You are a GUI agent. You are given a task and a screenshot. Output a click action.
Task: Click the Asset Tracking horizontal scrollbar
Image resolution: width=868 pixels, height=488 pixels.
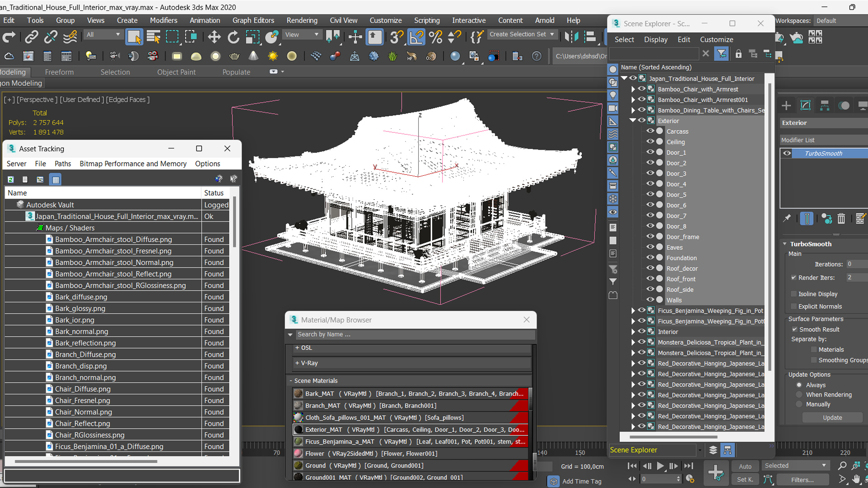point(86,461)
